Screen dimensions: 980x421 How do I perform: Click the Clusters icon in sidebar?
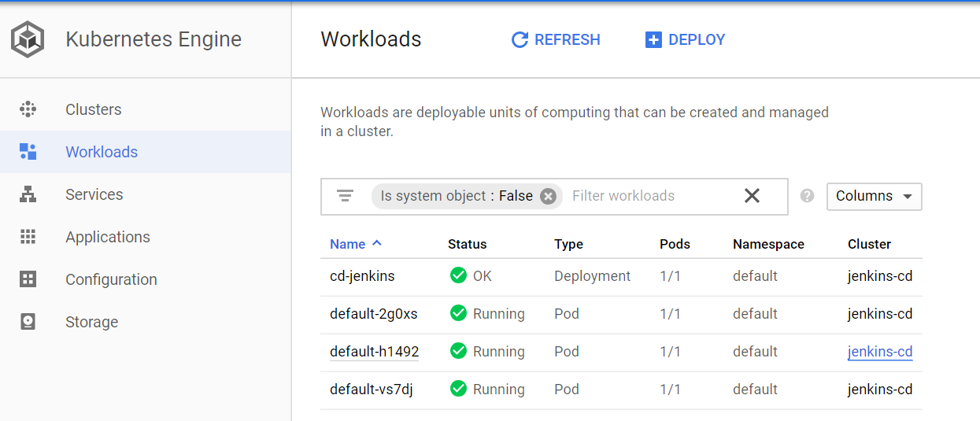pyautogui.click(x=28, y=109)
